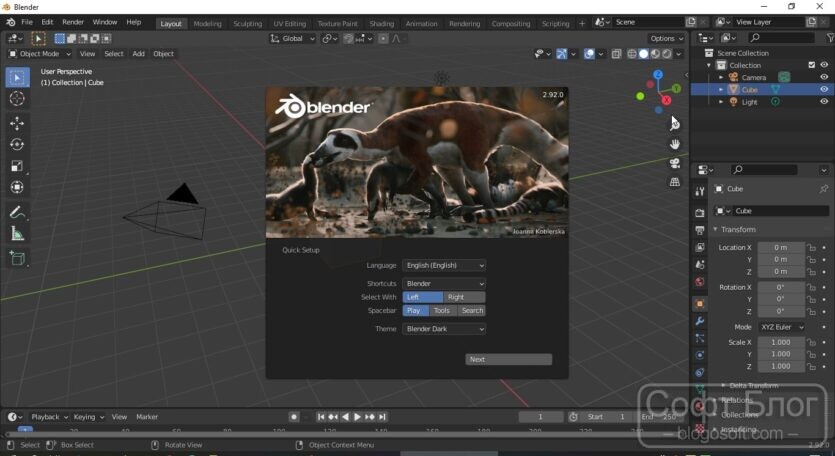Open the Language dropdown
The image size is (835, 456).
tap(444, 265)
